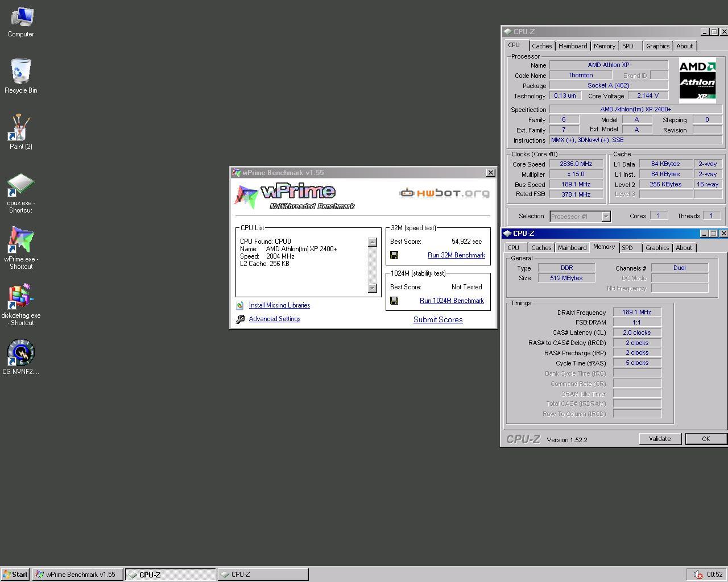This screenshot has width=728, height=582.
Task: Open the Processor #1 selection dropdown
Action: tap(606, 217)
